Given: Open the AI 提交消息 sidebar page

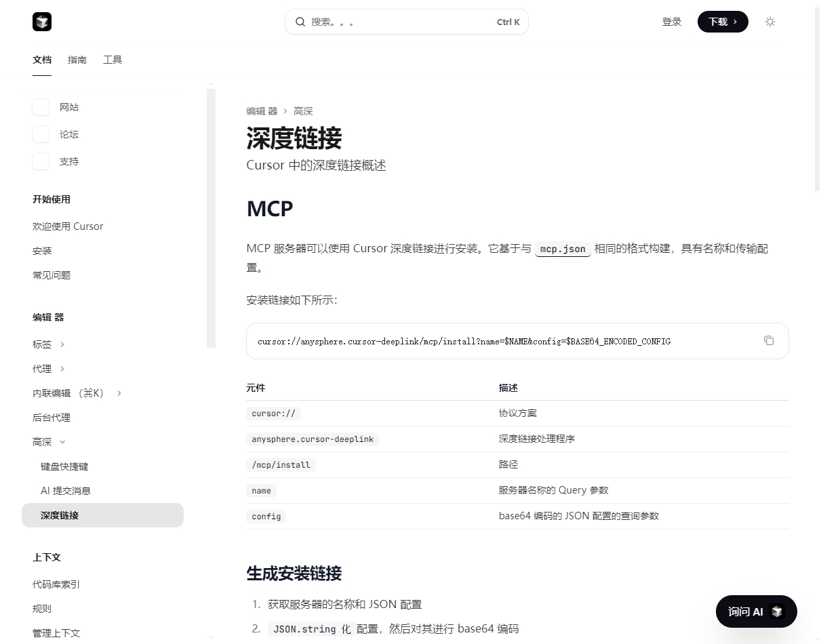Looking at the screenshot, I should tap(66, 491).
